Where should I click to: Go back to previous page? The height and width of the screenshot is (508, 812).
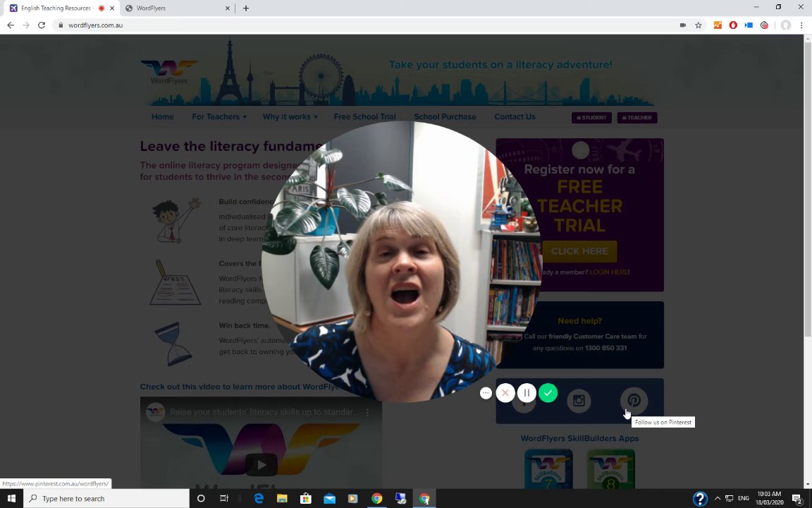(x=11, y=25)
